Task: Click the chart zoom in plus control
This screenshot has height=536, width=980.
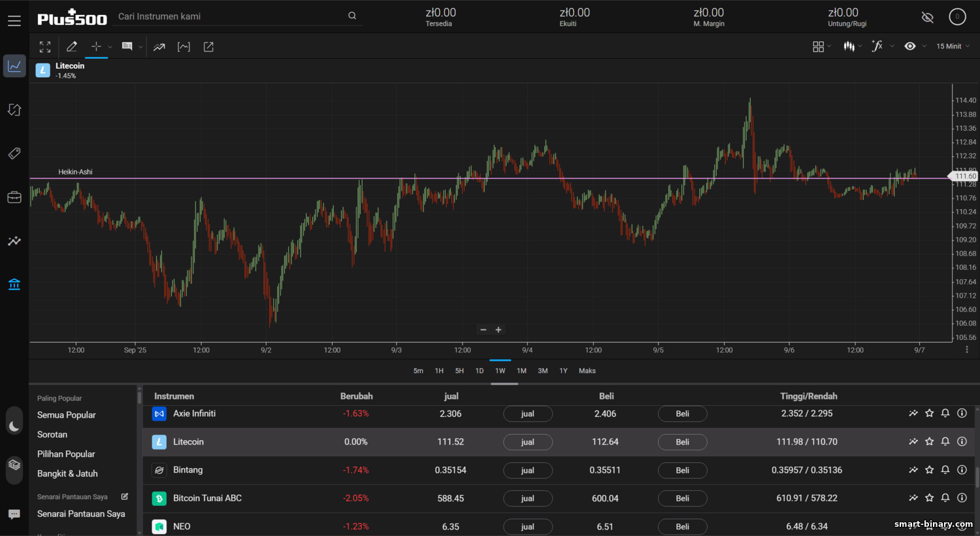Action: pos(498,330)
